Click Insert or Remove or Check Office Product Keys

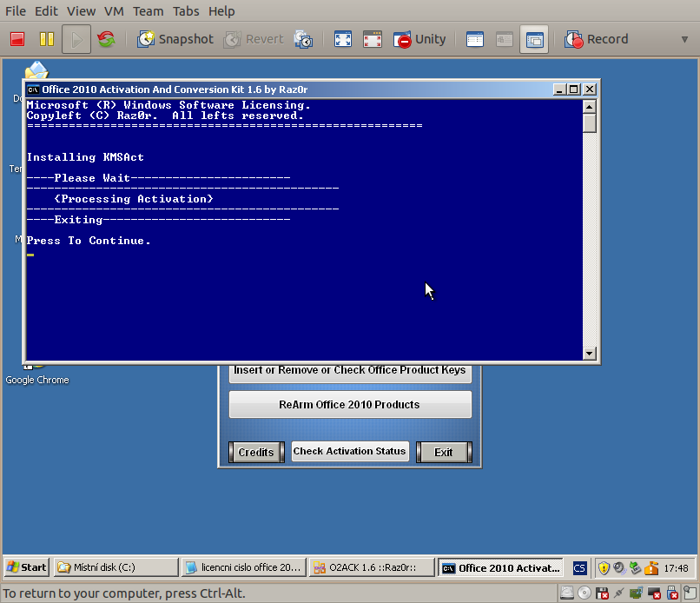[350, 374]
